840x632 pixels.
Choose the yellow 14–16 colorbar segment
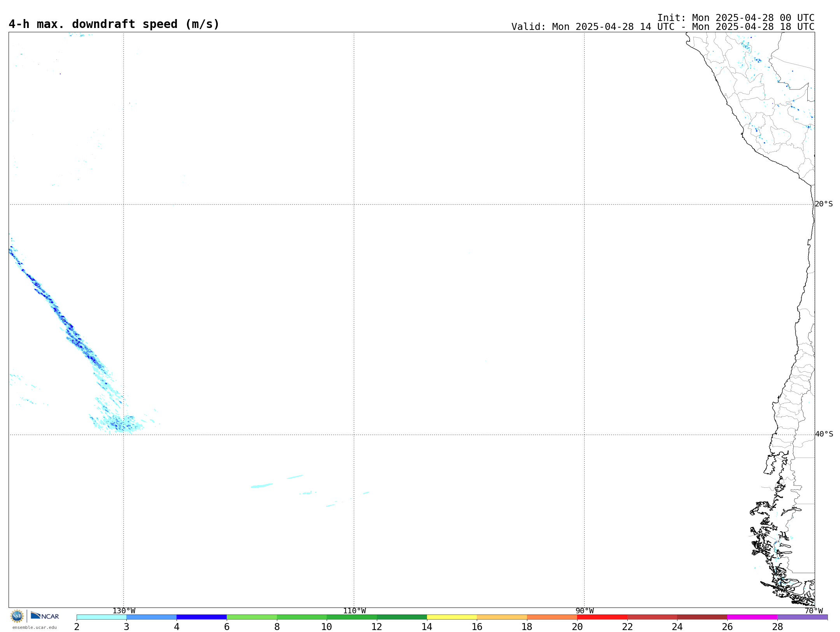(452, 617)
